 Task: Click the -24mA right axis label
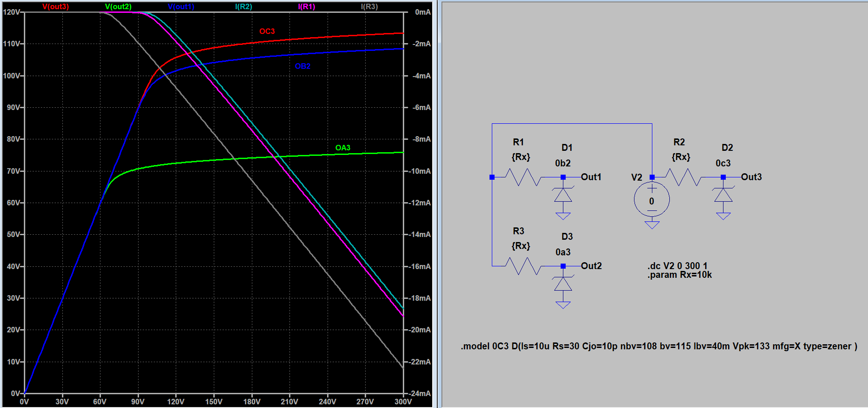coord(420,393)
